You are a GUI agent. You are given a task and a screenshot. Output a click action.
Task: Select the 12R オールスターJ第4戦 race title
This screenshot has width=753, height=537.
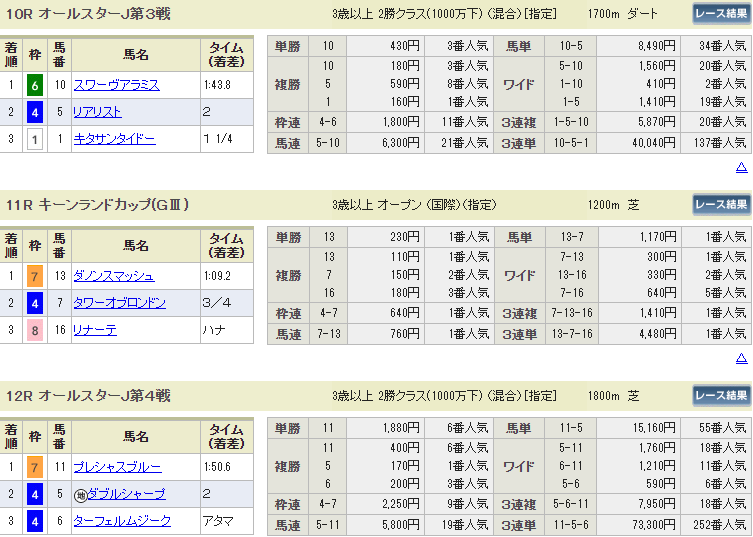point(88,396)
